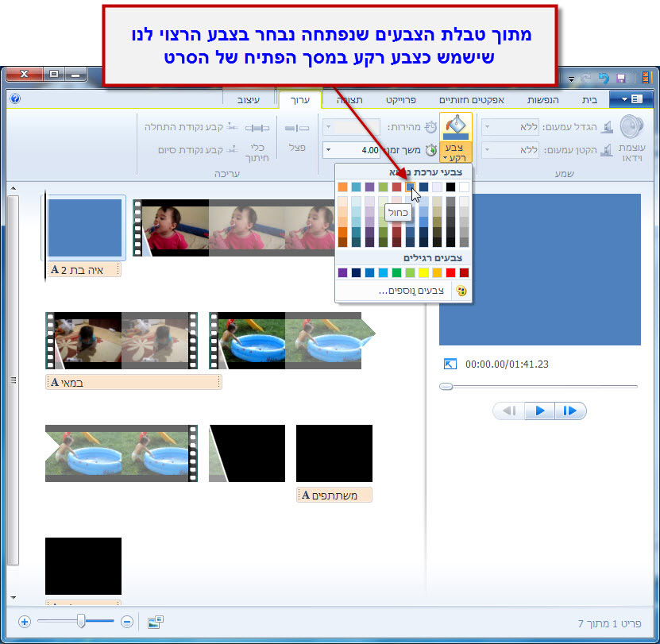Click the save floppy disk icon
Viewport: 660px width, 644px height.
point(621,79)
